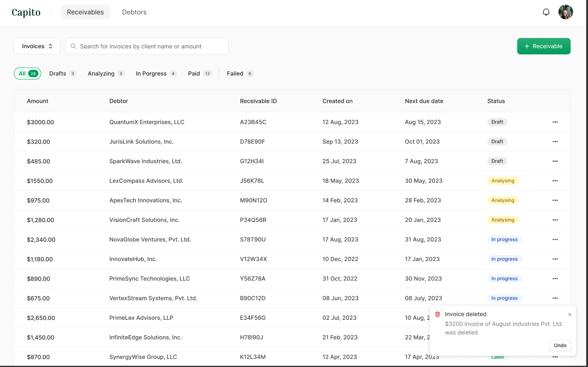This screenshot has width=588, height=367.
Task: Click the 25 Jul, 2023 created date
Action: click(340, 161)
